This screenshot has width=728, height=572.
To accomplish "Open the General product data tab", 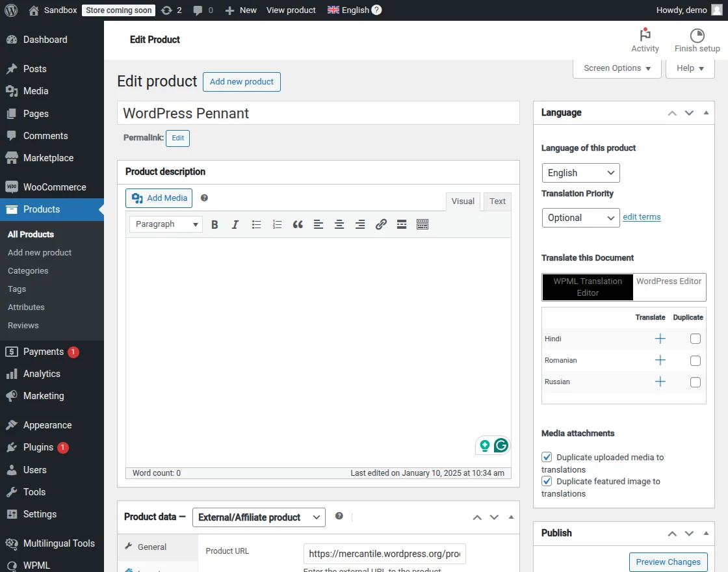I will pos(158,547).
